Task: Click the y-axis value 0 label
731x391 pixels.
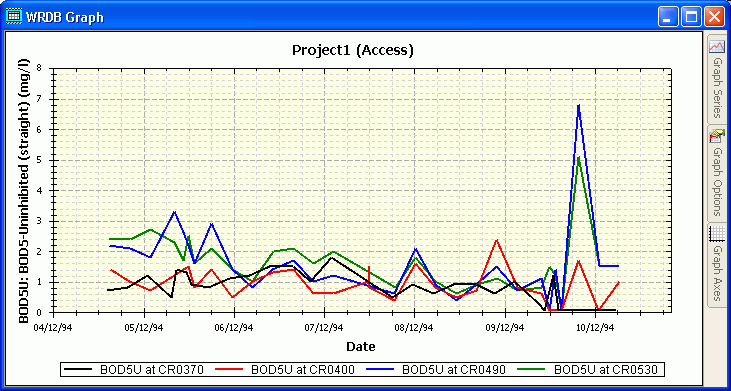Action: coord(39,312)
